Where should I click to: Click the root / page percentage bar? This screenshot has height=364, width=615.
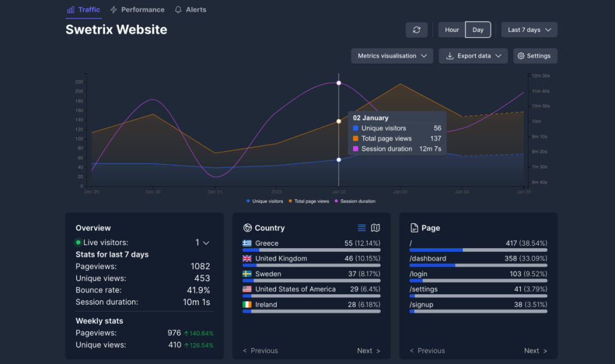click(x=478, y=250)
